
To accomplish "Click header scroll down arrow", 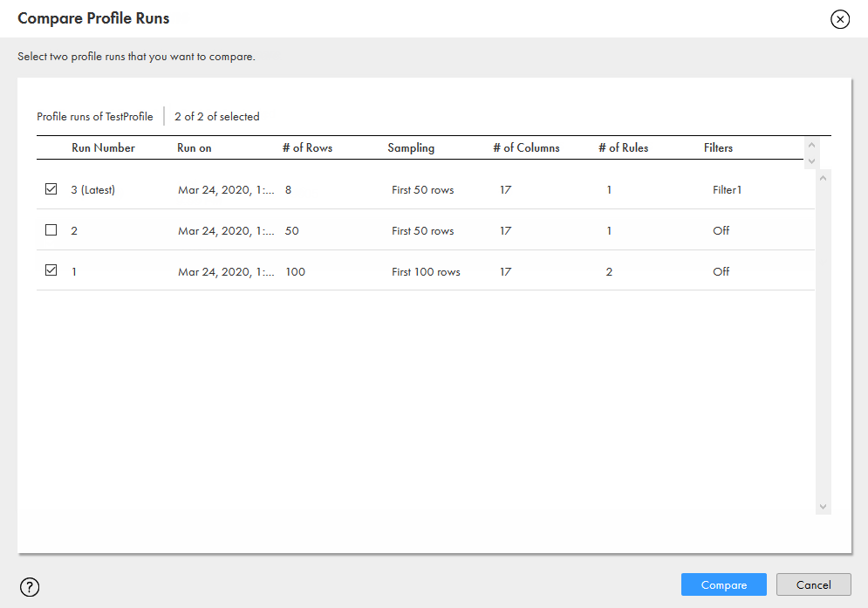I will (811, 161).
